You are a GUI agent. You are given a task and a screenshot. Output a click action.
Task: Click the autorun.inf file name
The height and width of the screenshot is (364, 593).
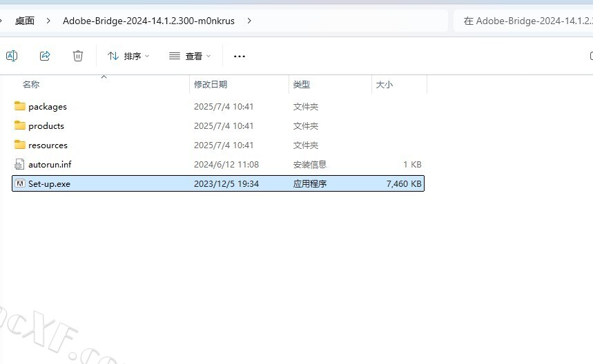[x=50, y=165]
